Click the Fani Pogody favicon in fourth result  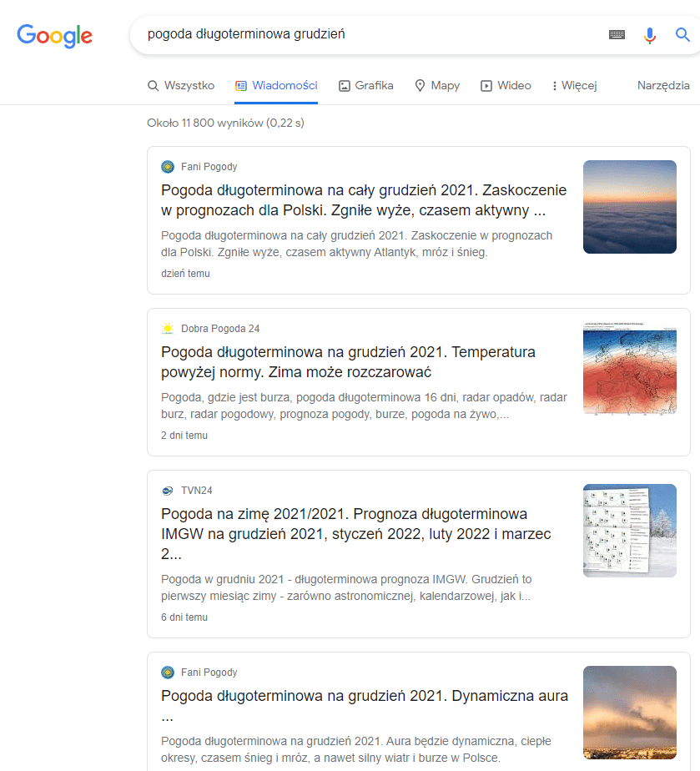(x=168, y=673)
